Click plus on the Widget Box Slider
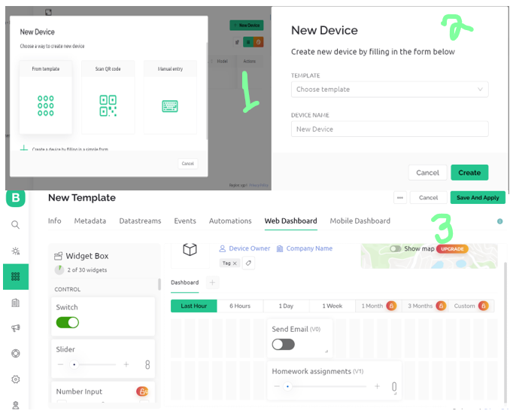513x420 pixels. [x=126, y=364]
